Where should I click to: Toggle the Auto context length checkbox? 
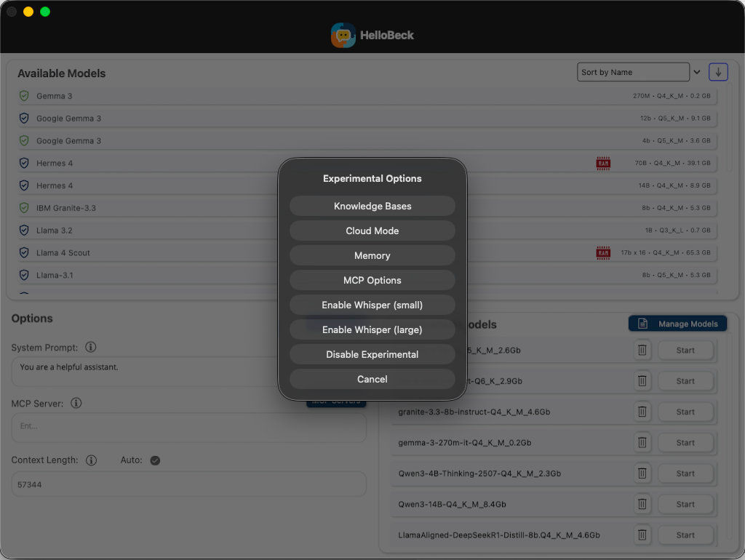(155, 460)
